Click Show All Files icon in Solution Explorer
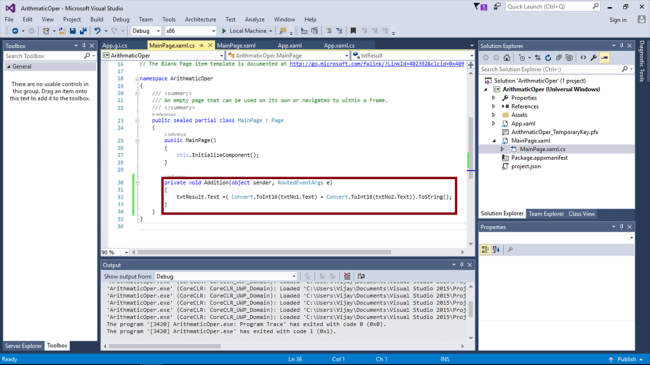 [x=569, y=58]
